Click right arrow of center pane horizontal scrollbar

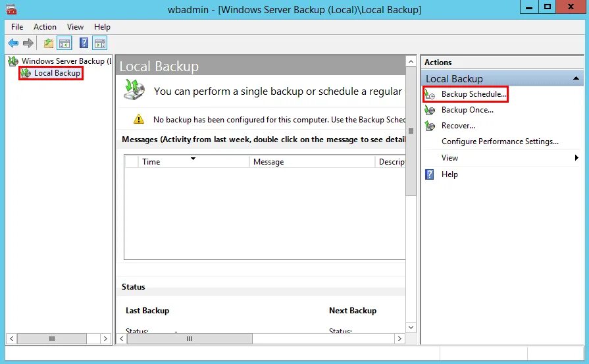click(x=399, y=339)
